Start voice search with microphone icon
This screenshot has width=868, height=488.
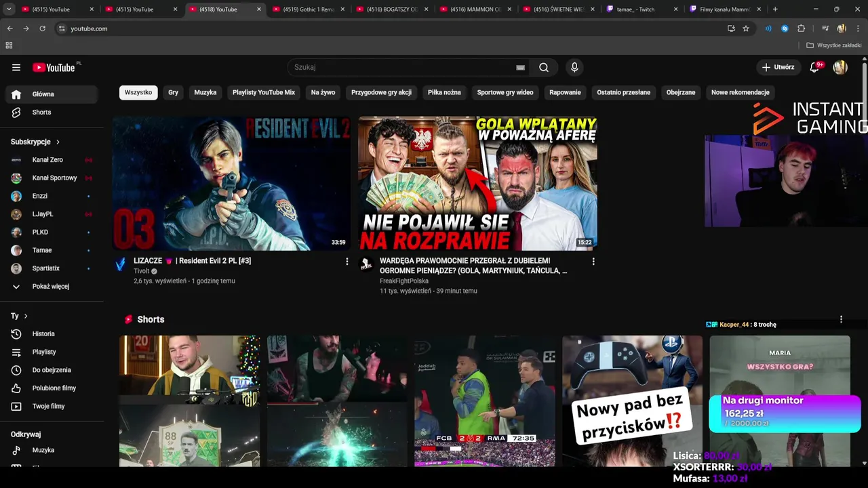tap(574, 67)
